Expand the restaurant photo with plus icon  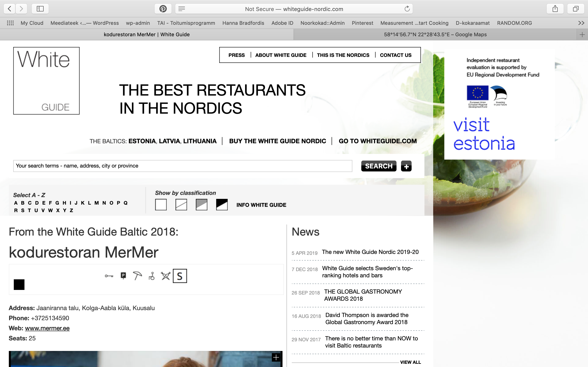[276, 357]
